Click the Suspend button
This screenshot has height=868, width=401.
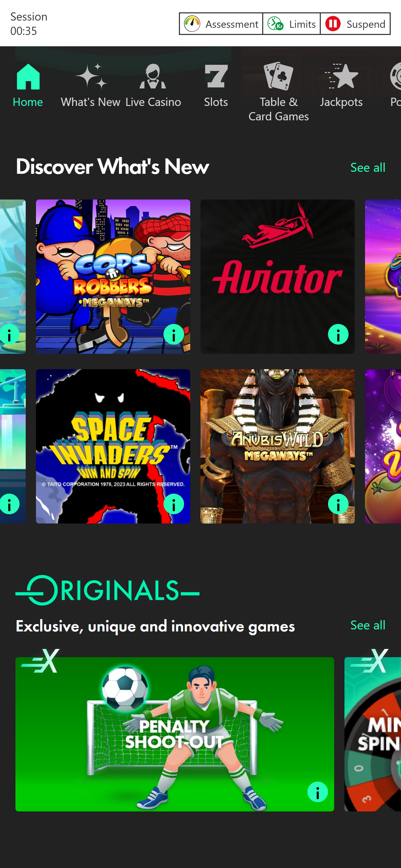tap(355, 24)
